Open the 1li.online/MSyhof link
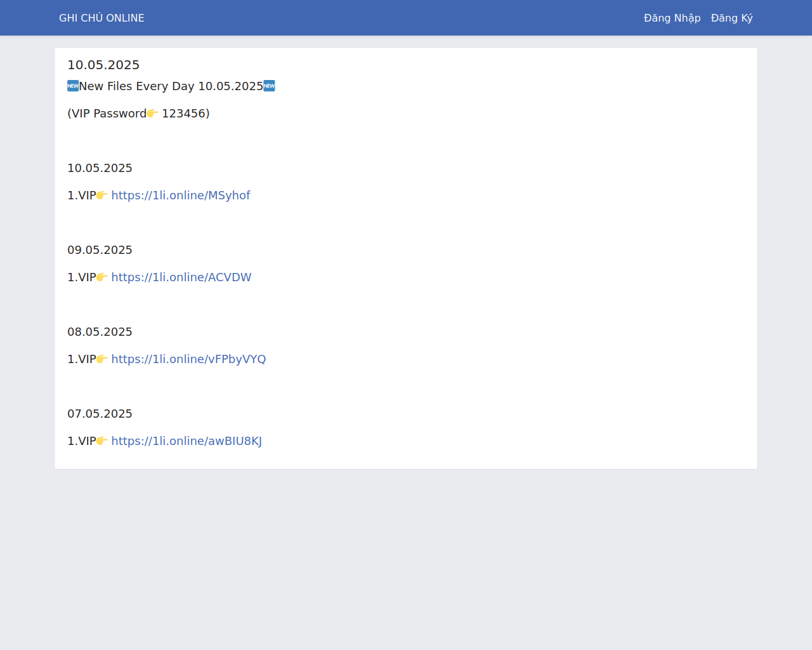This screenshot has height=650, width=812. click(181, 196)
